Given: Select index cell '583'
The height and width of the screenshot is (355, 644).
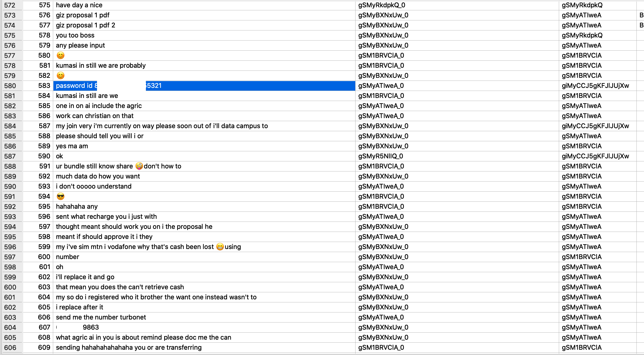Looking at the screenshot, I should click(x=38, y=86).
